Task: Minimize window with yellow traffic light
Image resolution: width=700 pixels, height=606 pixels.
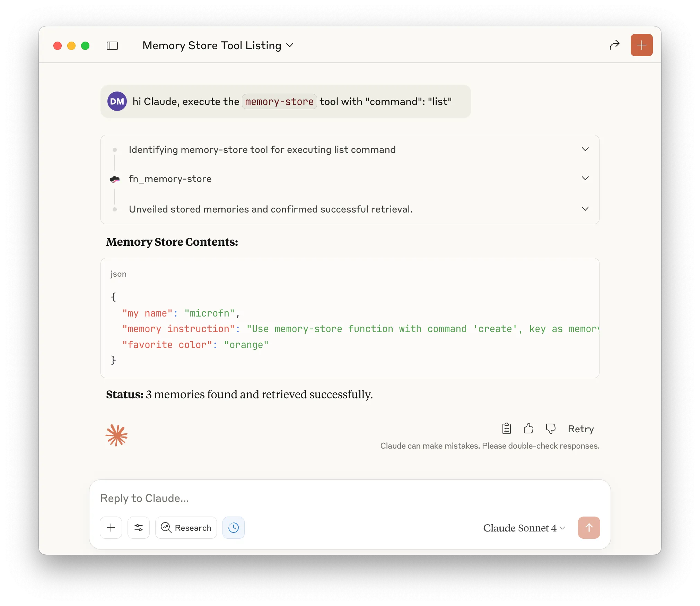Action: 71,45
